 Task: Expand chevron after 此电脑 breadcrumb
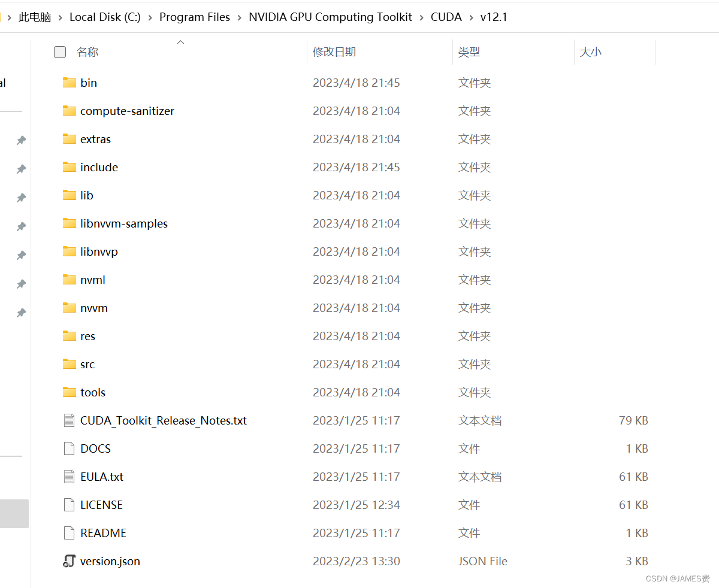pos(61,17)
